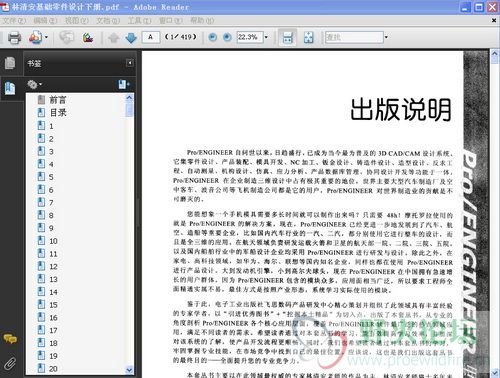Select the 目录 bookmark
The image size is (500, 378).
click(58, 113)
